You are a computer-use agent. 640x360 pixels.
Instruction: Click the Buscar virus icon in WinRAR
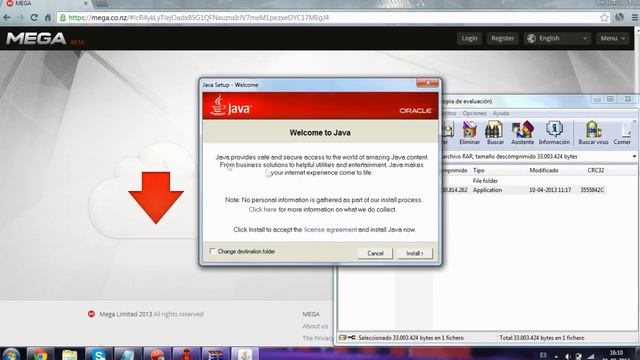pos(593,133)
